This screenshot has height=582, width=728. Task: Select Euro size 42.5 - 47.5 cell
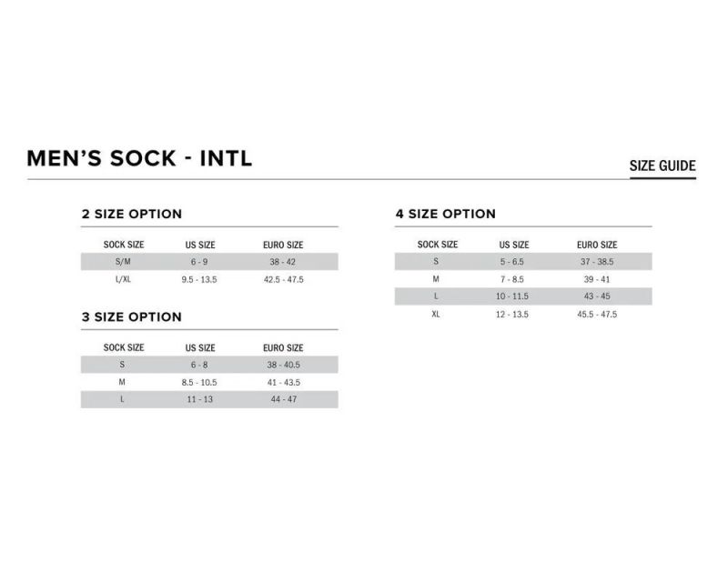[283, 279]
